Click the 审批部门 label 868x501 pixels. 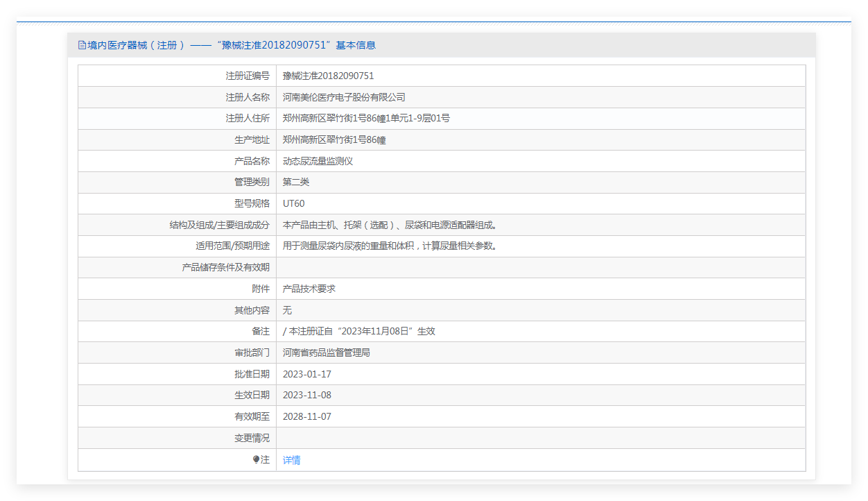click(x=252, y=353)
